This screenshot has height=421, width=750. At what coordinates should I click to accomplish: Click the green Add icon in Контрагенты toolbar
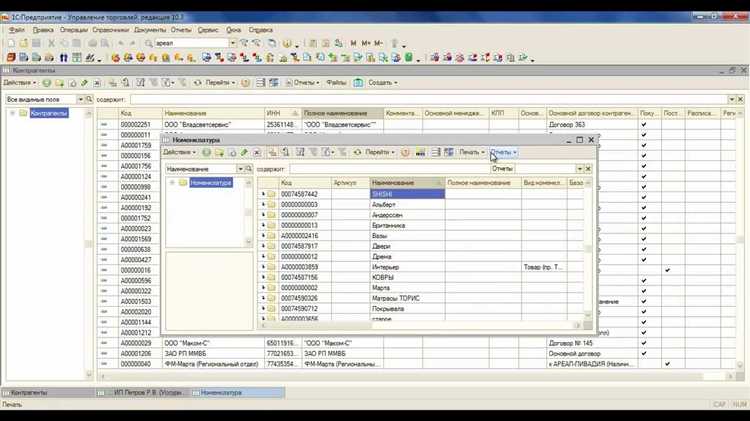[x=46, y=83]
